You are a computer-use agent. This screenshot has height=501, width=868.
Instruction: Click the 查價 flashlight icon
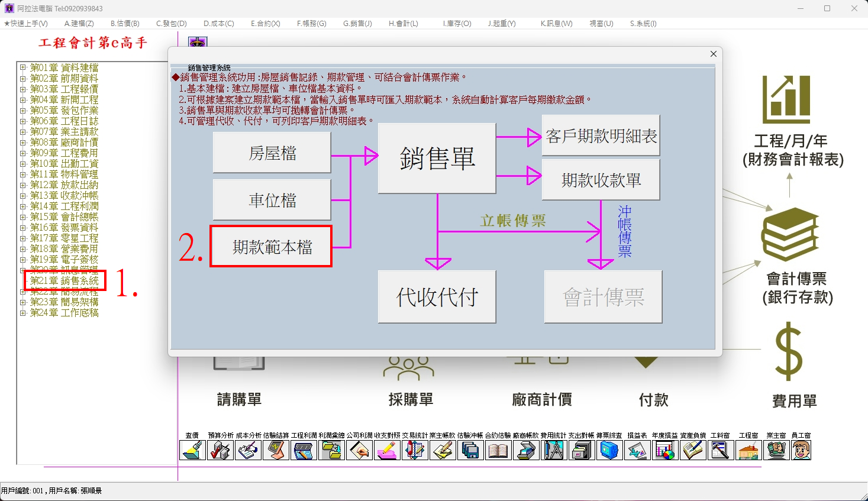pos(192,450)
